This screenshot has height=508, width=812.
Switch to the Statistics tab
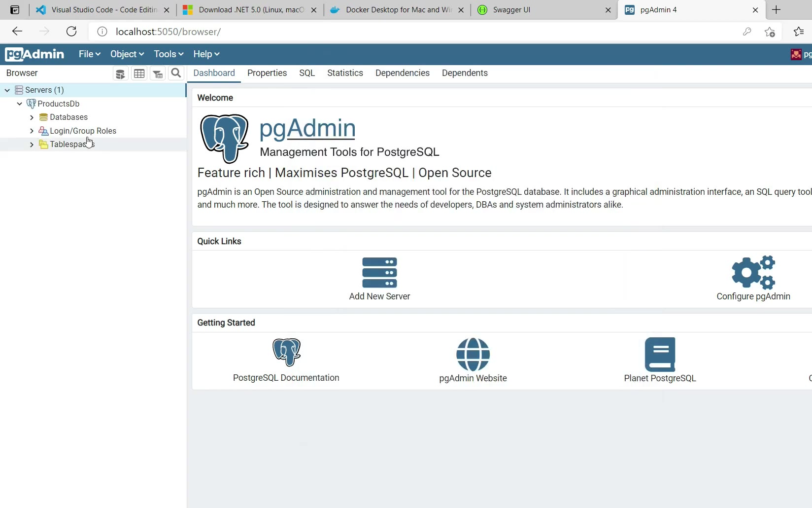[345, 73]
